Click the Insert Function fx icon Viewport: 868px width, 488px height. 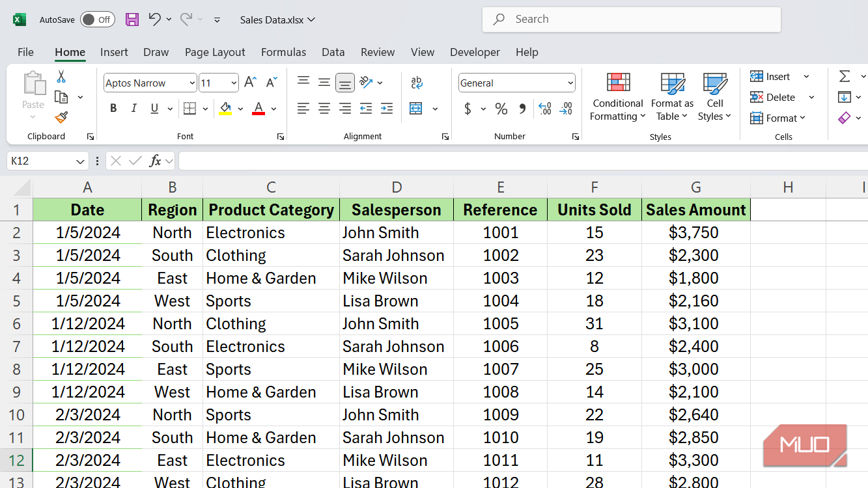[x=155, y=161]
